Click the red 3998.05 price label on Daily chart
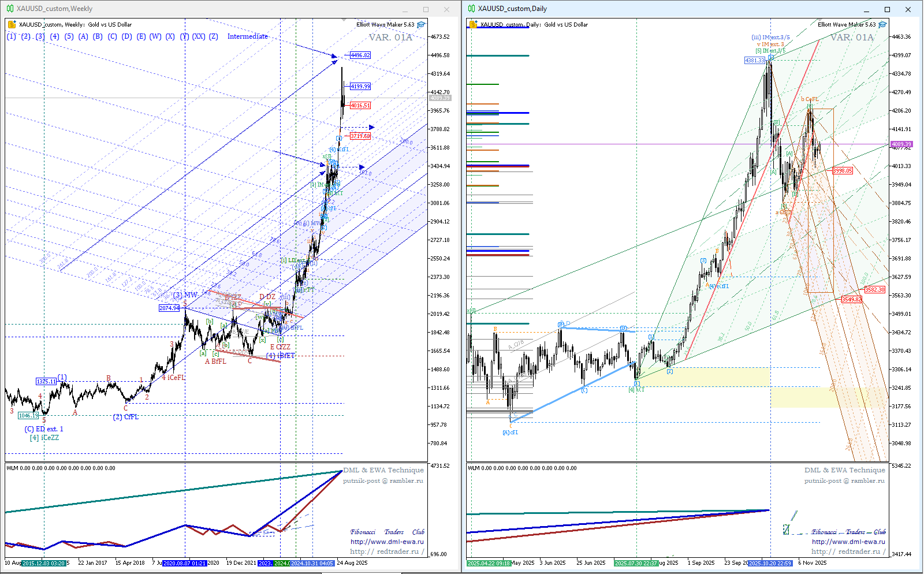The width and height of the screenshot is (924, 574). click(843, 171)
